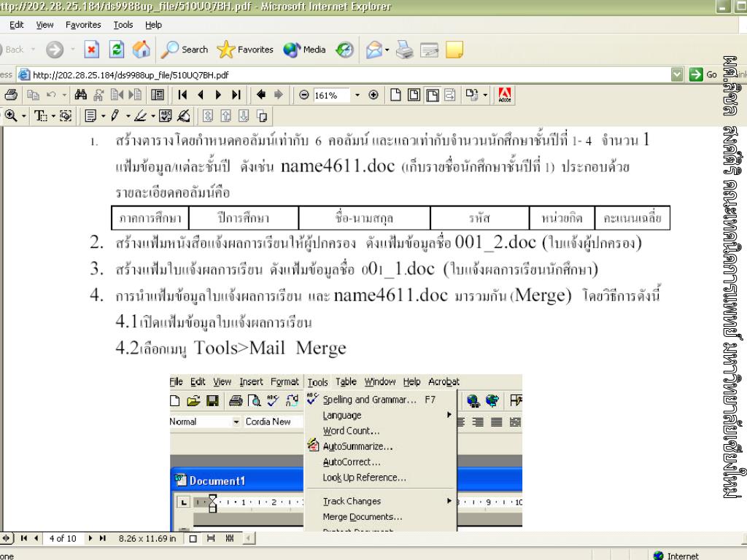
Task: Open the zoom percentage dropdown arrow
Action: click(x=357, y=96)
